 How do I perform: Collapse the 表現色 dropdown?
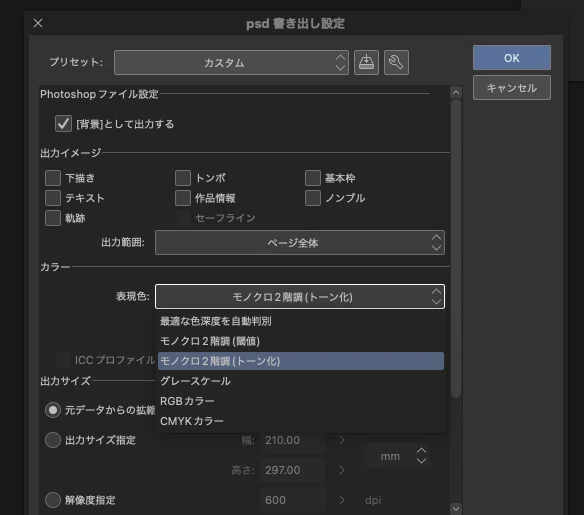tap(300, 297)
